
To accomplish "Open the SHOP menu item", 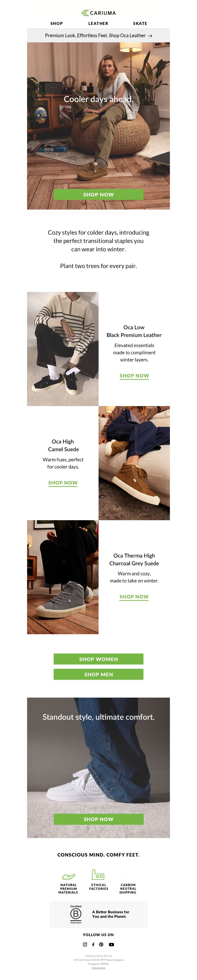I will [57, 24].
